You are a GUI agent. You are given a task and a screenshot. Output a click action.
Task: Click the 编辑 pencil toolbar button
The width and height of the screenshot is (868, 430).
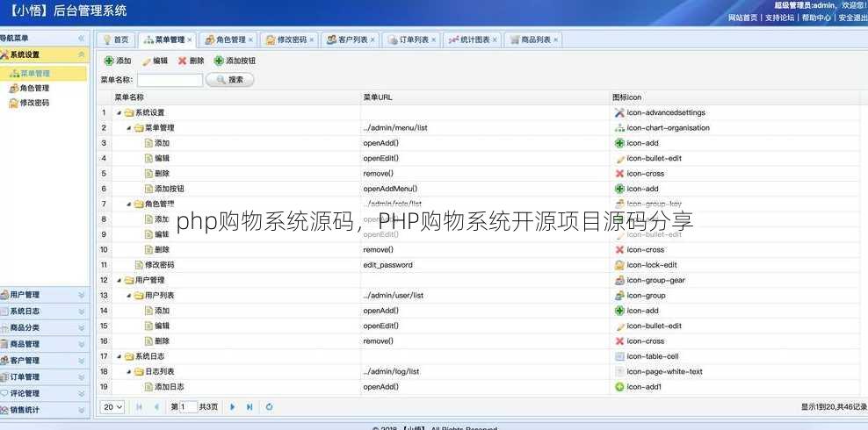pos(155,61)
